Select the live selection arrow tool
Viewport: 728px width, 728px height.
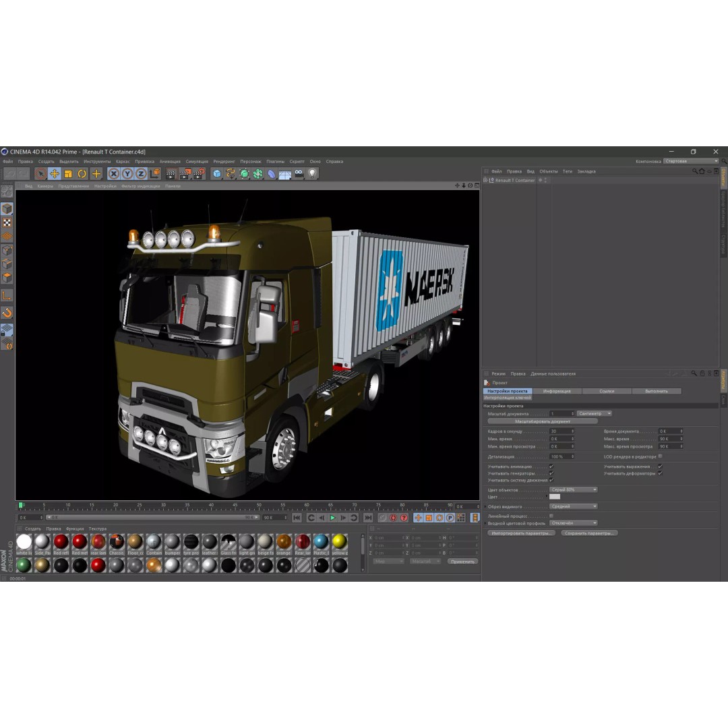point(41,174)
